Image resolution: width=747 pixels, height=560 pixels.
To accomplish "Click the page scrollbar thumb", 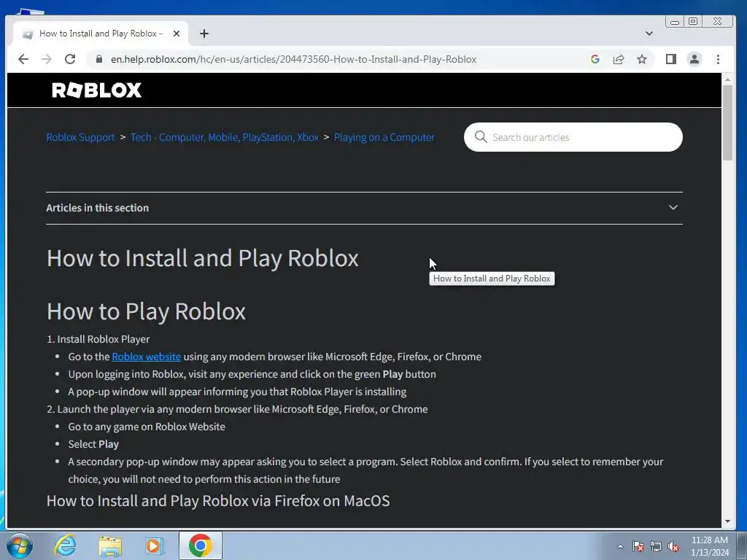I will [x=727, y=122].
